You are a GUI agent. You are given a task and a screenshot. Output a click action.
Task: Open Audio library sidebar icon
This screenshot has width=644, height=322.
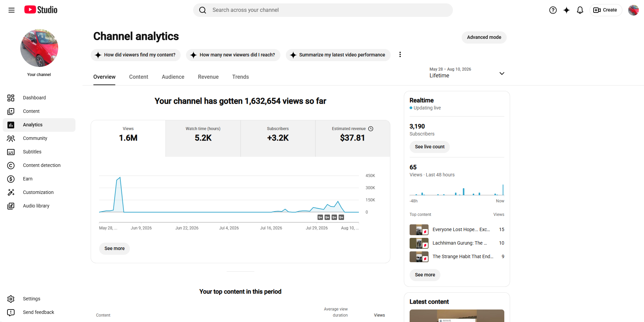(11, 206)
